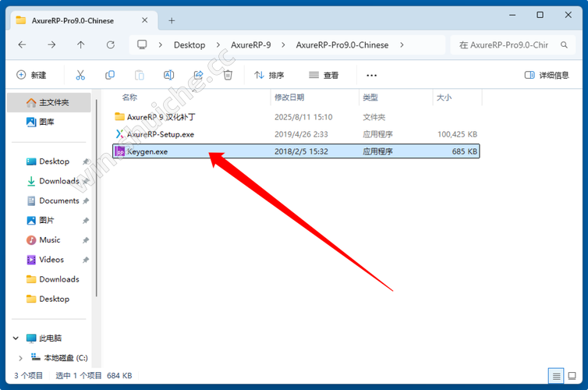
Task: Click AxureRP-9 in the address breadcrumb
Action: (251, 45)
